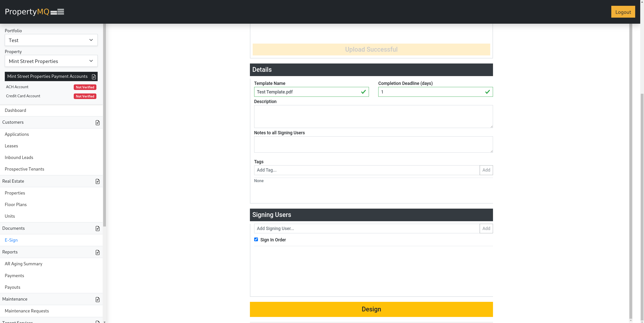Viewport: 644px width, 323px height.
Task: Click the document icon next to Maintenance
Action: tap(98, 300)
